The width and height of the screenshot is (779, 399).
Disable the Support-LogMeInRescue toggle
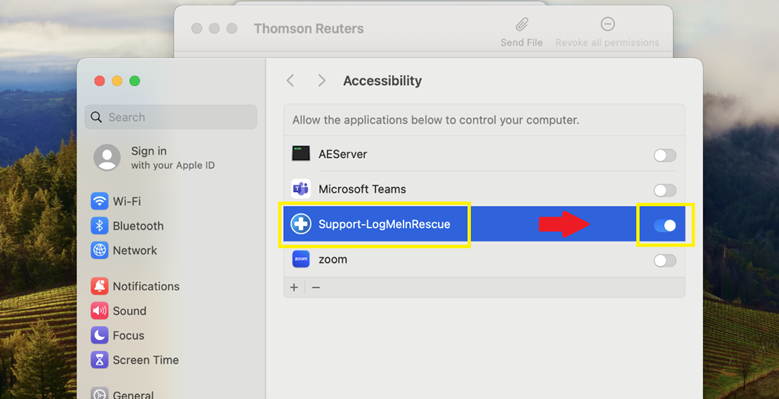click(665, 226)
